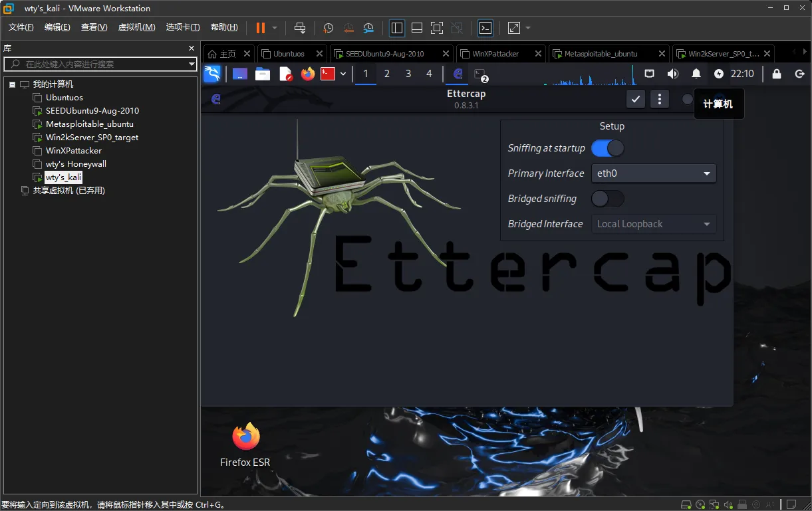Click the library search input field
This screenshot has height=511, width=812.
click(x=100, y=64)
